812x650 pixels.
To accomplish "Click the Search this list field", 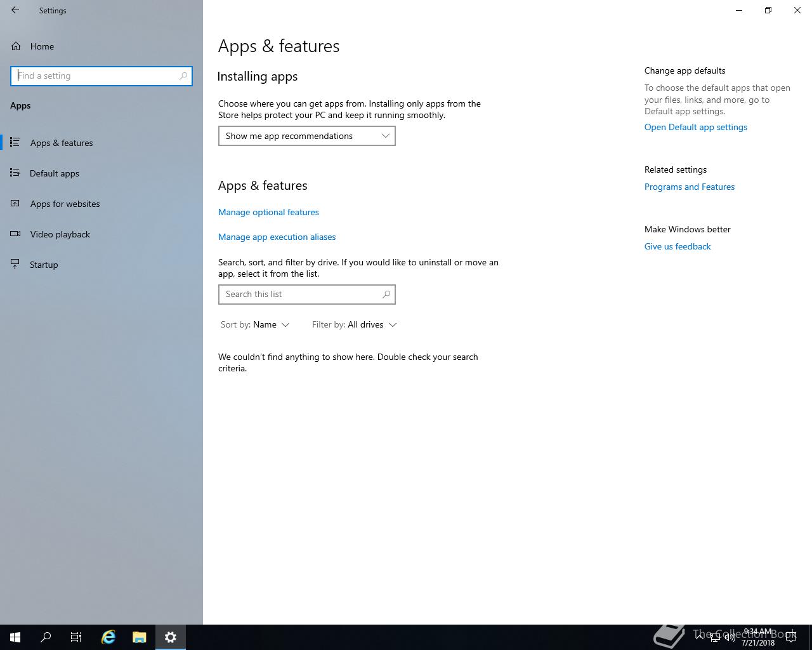I will tap(307, 295).
